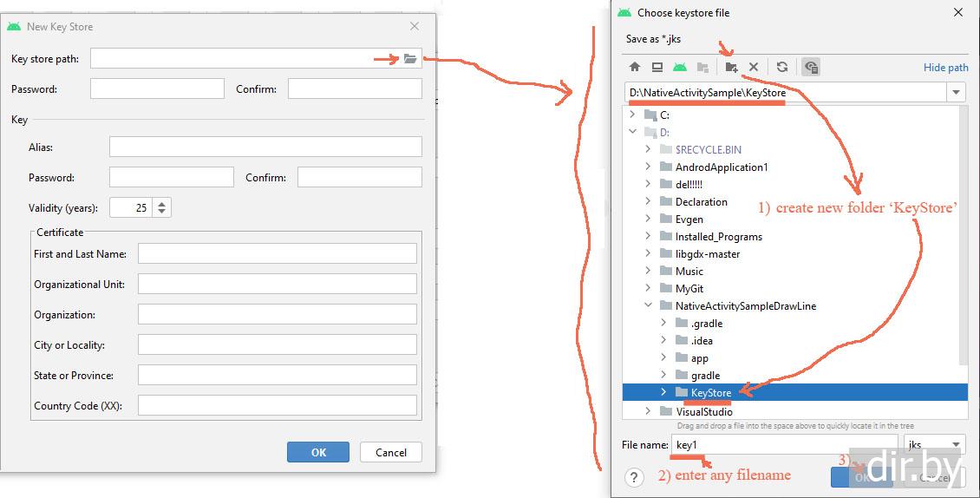This screenshot has width=980, height=498.
Task: Delete selected item with X toolbar icon
Action: click(753, 67)
